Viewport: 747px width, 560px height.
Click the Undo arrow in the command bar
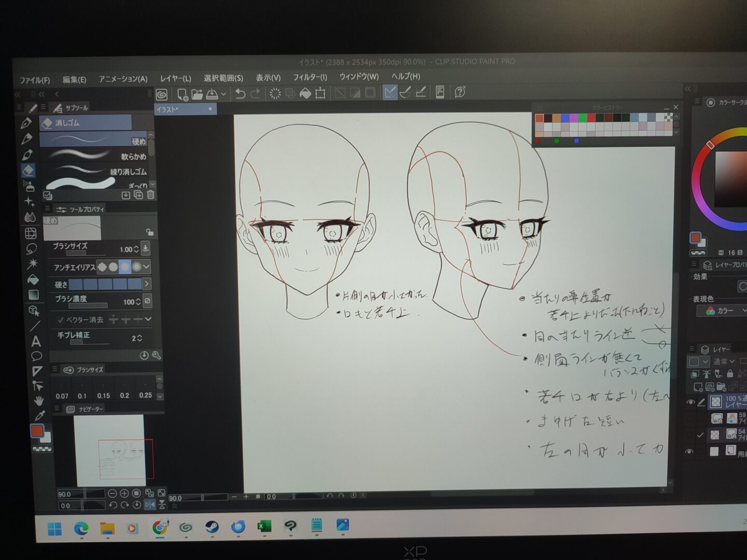pyautogui.click(x=240, y=93)
